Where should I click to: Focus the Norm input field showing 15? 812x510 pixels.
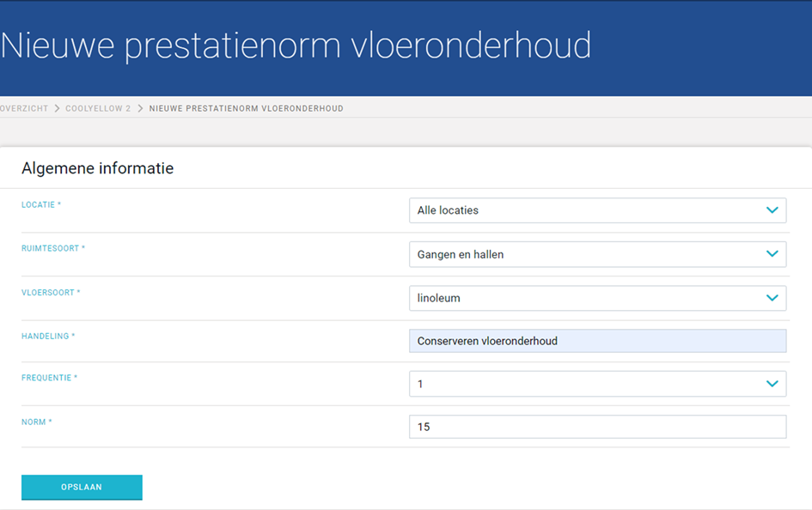(597, 427)
